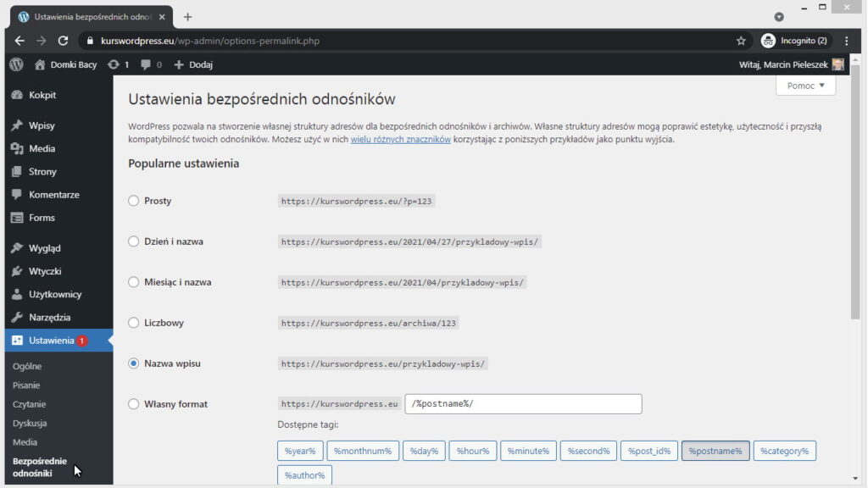The width and height of the screenshot is (868, 488).
Task: Click the comments bubble icon in admin bar
Action: tap(146, 64)
